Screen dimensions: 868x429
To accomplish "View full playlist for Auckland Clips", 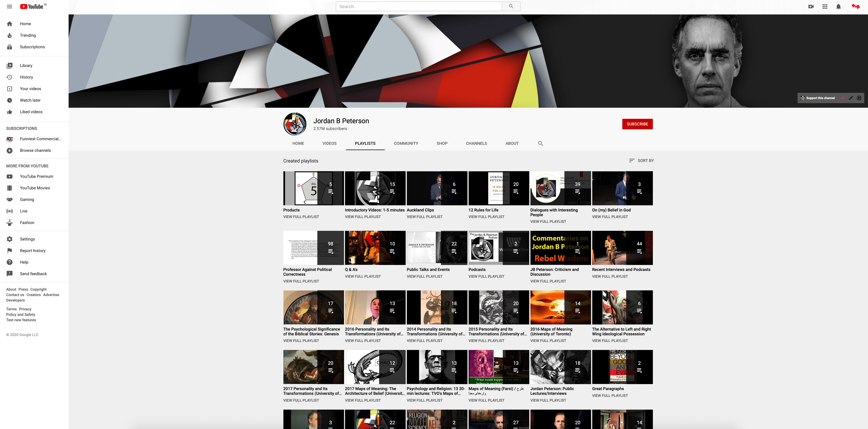I will [424, 217].
